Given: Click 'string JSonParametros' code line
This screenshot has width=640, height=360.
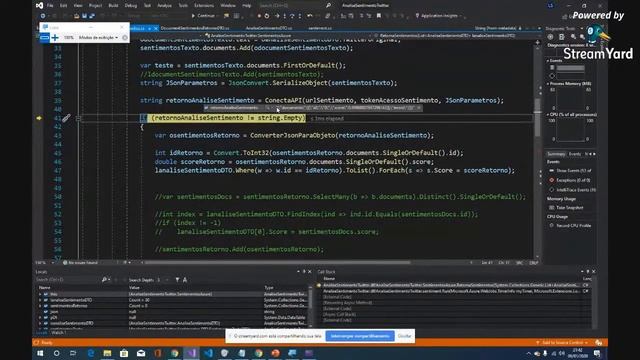Looking at the screenshot, I should [268, 83].
